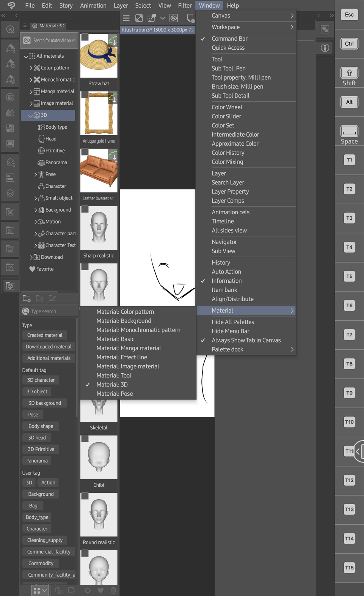Tick the Leather loveseat thumbnail checkbox

coord(85,152)
